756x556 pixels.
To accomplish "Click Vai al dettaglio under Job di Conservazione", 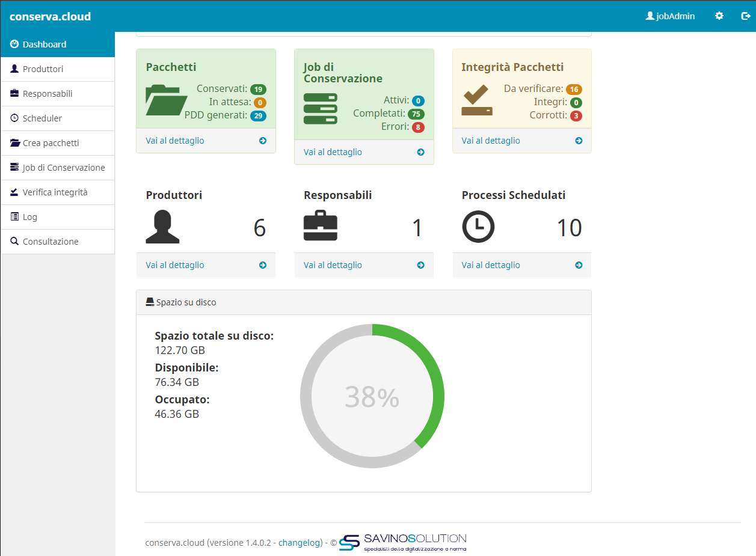I will [x=333, y=152].
